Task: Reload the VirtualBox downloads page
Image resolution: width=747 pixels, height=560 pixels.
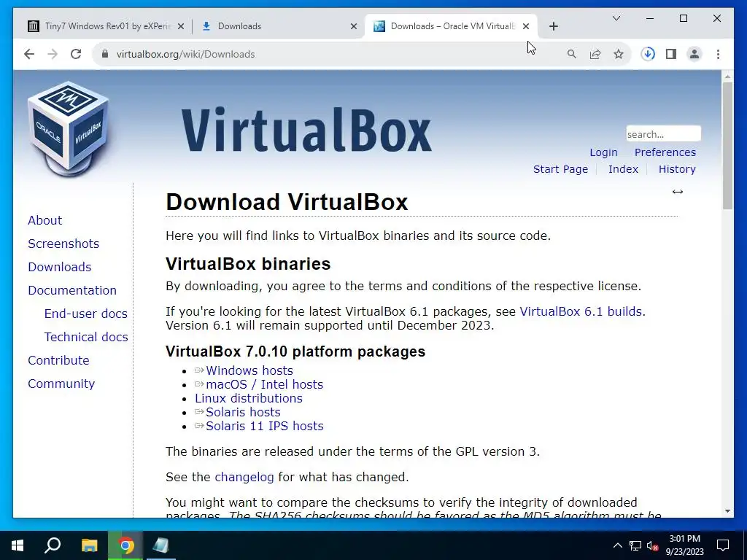Action: click(x=76, y=54)
